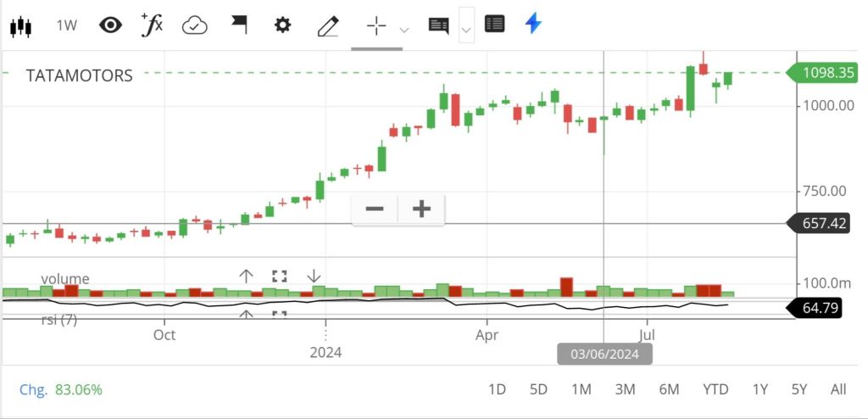Select the 1M range
The height and width of the screenshot is (419, 868).
tap(581, 389)
